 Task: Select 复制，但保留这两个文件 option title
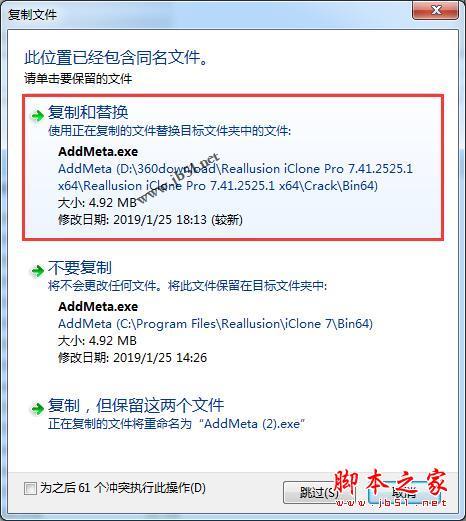136,405
